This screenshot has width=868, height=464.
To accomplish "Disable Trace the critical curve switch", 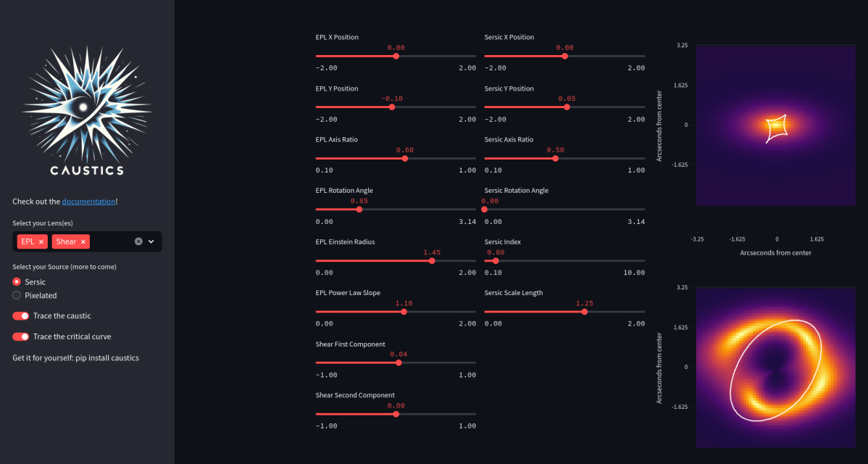I will 21,336.
